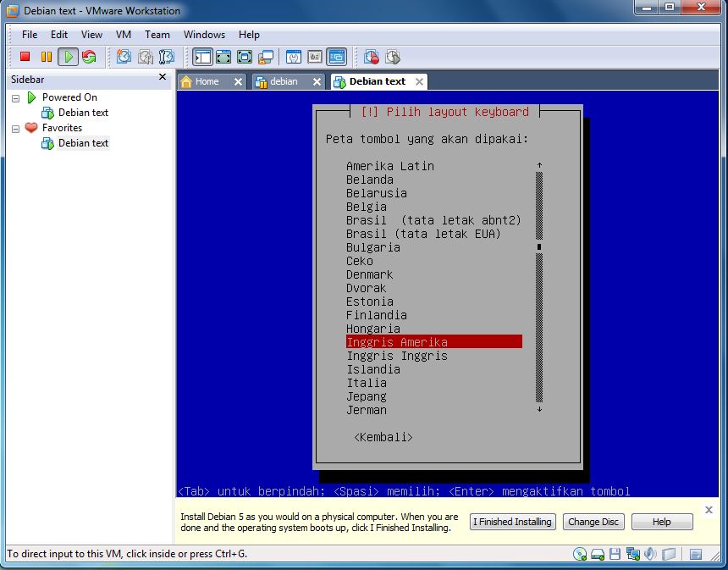Toggle the Show/Hide Sidebar toolbar icon

203,57
